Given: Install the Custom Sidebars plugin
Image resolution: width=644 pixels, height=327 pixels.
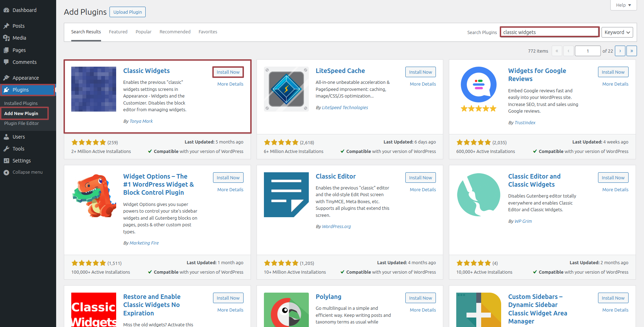Looking at the screenshot, I should point(613,298).
